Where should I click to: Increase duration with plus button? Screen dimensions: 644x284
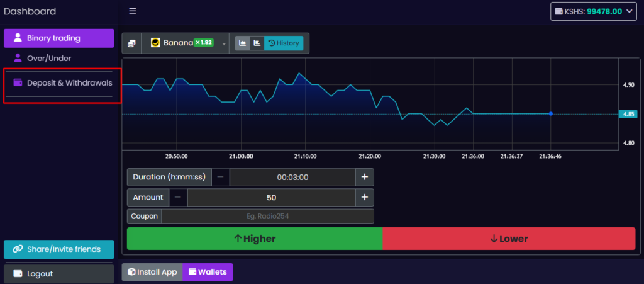365,177
